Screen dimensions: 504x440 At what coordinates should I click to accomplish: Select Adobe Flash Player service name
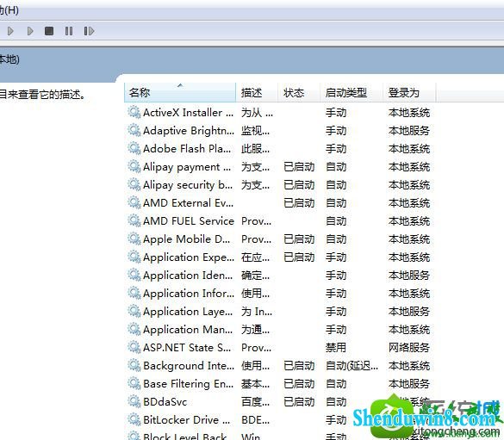tap(187, 149)
